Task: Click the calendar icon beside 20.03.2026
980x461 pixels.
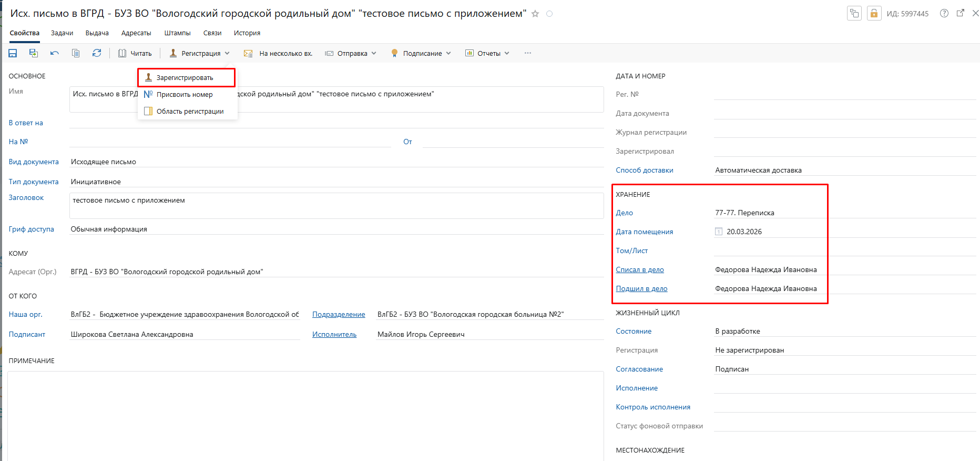Action: click(719, 232)
